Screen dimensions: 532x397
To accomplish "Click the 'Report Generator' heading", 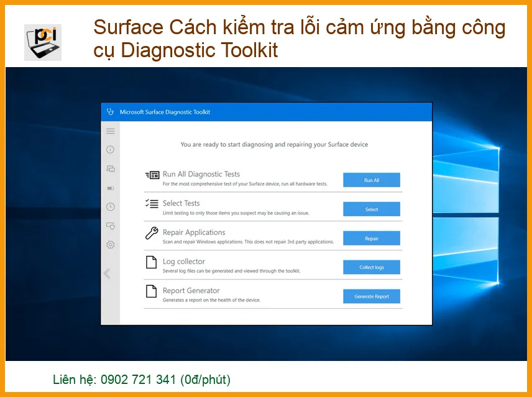I will [191, 291].
